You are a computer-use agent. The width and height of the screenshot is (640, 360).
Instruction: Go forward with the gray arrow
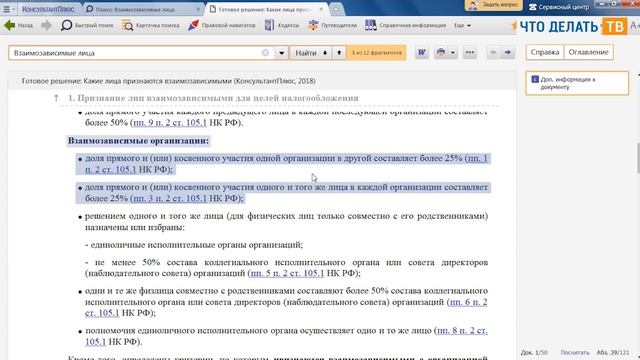(x=46, y=25)
